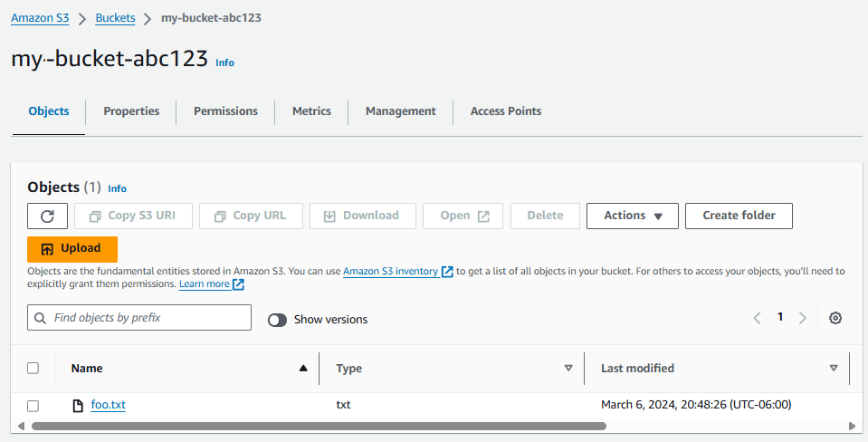Check the select-all objects checkbox
The image size is (868, 442).
(x=33, y=368)
